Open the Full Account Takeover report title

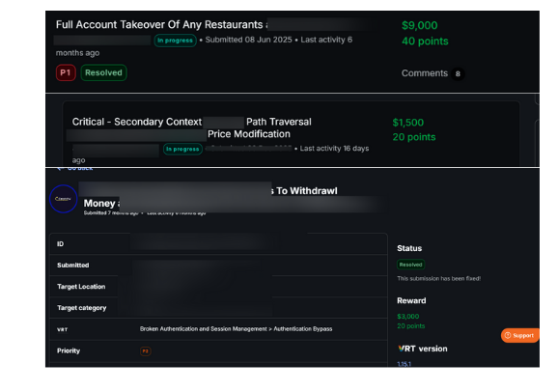[162, 24]
